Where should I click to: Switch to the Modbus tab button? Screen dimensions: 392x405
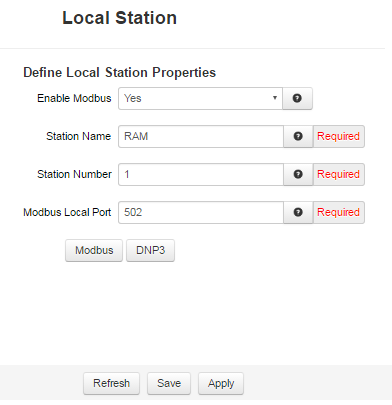point(94,250)
